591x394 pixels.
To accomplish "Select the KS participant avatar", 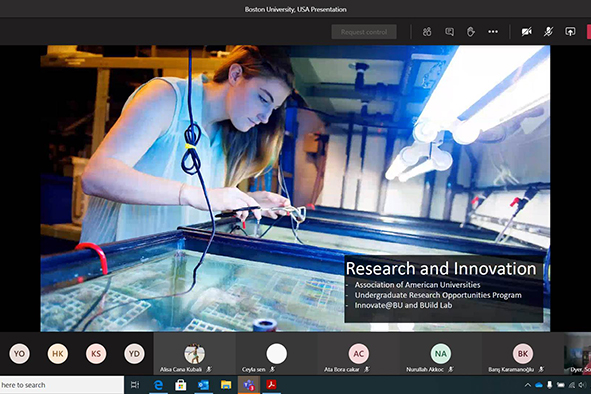I will (x=96, y=354).
